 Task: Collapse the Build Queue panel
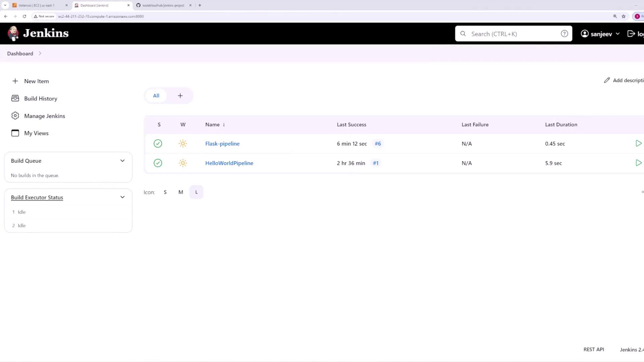click(x=122, y=161)
